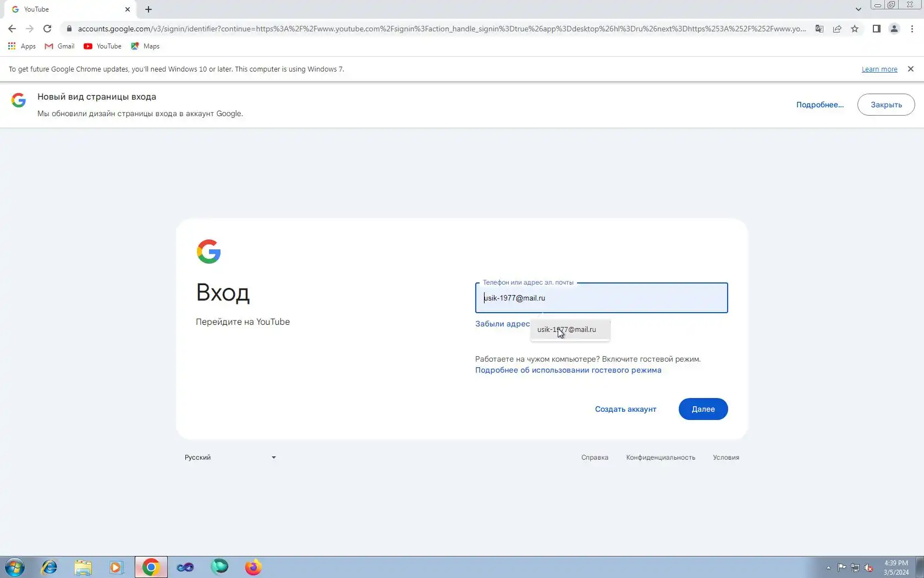Show hidden system tray icons
Screen dimensions: 924x578
[828, 568]
